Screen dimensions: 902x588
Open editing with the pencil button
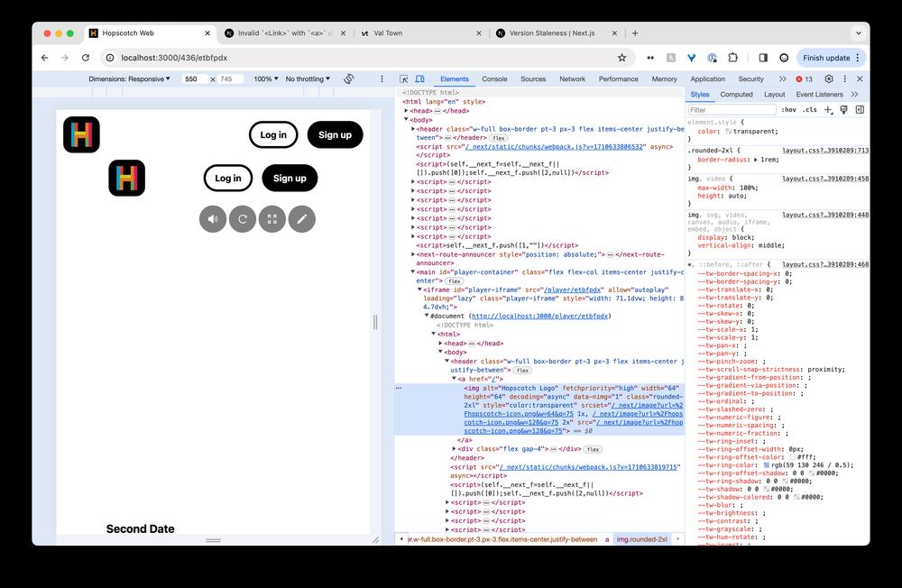pos(302,219)
